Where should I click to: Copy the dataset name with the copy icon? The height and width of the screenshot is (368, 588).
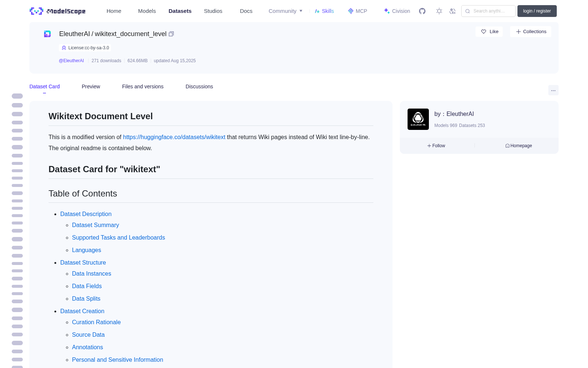tap(171, 34)
